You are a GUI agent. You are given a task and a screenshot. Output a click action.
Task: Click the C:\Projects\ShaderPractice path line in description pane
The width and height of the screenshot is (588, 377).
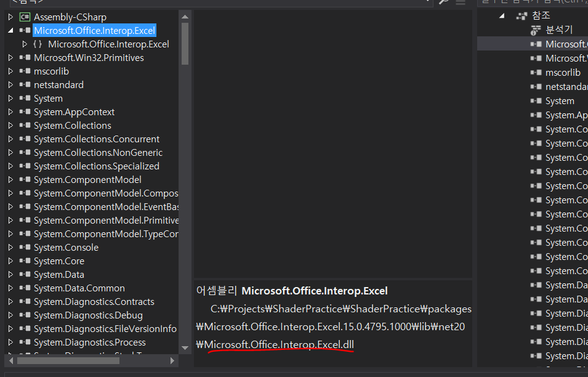point(340,309)
